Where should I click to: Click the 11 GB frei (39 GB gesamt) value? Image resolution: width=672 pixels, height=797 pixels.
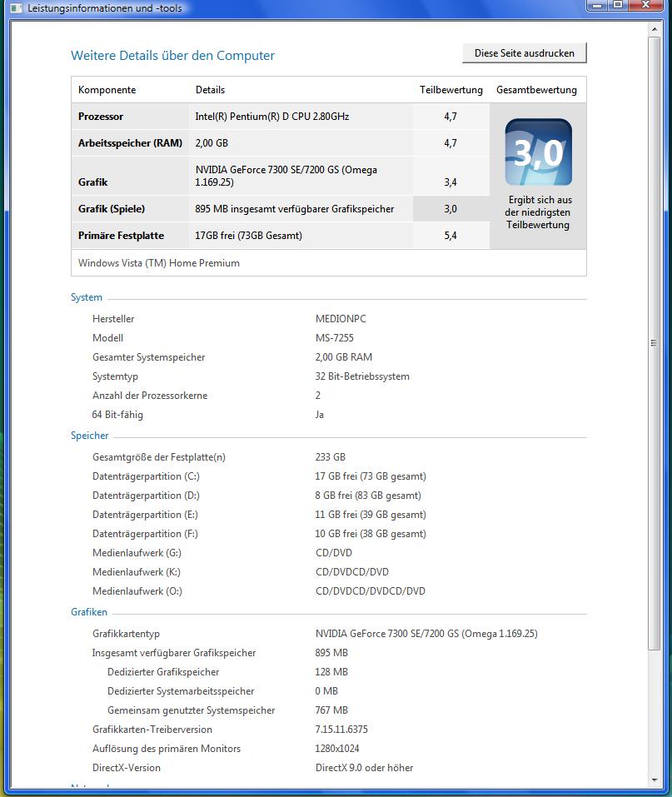click(x=371, y=515)
